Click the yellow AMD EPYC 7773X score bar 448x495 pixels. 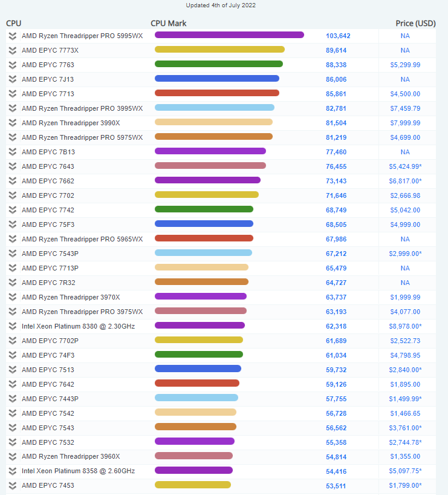pyautogui.click(x=219, y=49)
